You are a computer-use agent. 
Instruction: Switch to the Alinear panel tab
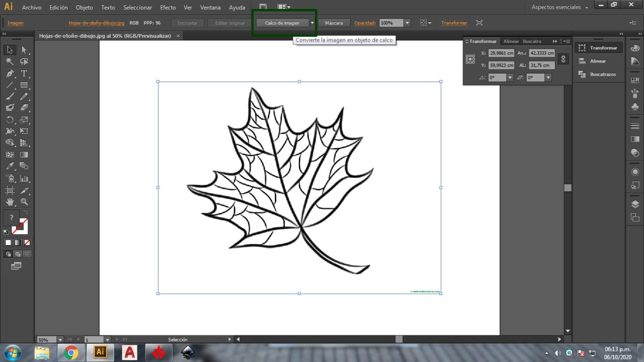click(511, 41)
